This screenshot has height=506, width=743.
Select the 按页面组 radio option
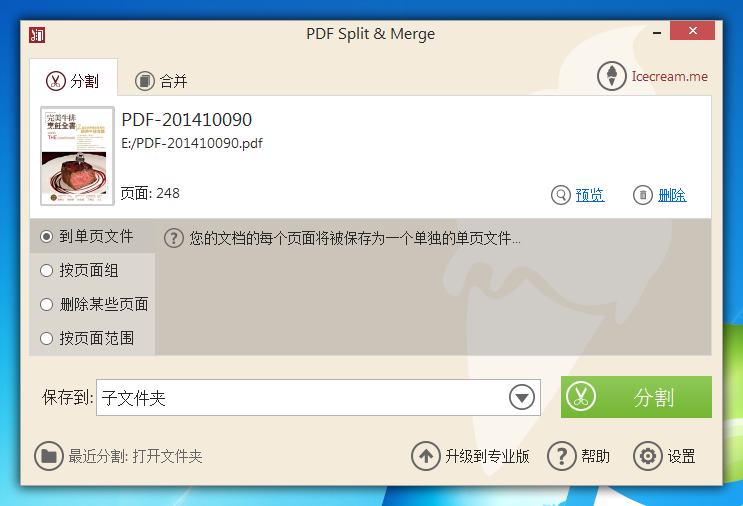point(46,270)
